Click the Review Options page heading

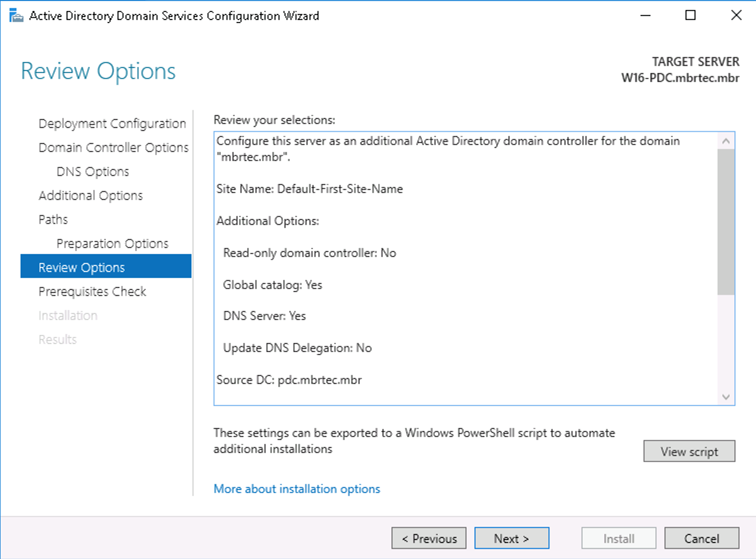point(98,71)
